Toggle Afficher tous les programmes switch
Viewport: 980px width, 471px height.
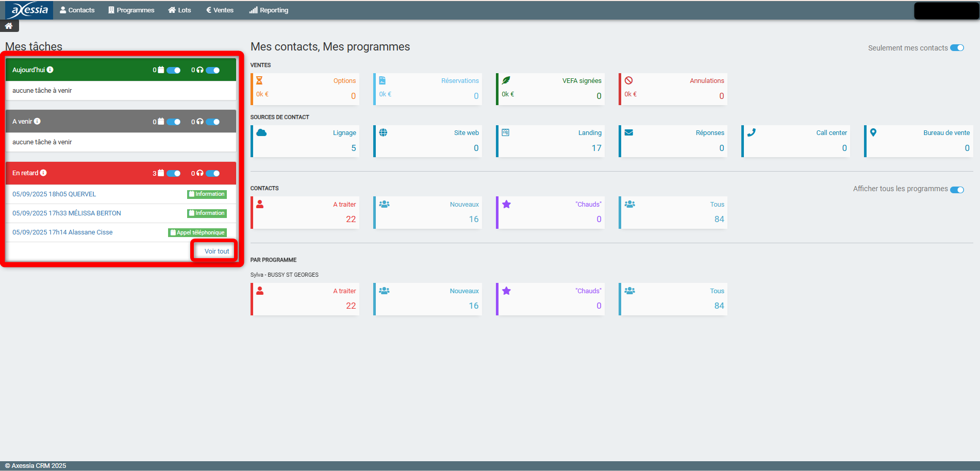pyautogui.click(x=957, y=189)
